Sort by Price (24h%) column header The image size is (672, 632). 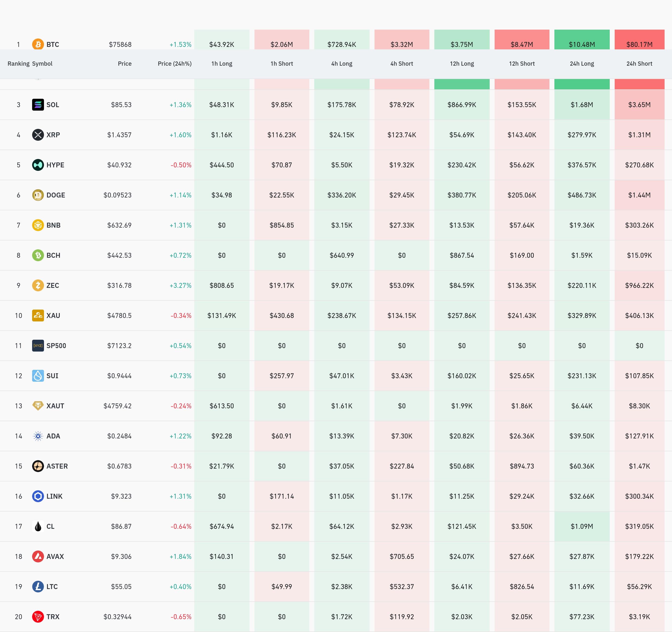tap(174, 63)
